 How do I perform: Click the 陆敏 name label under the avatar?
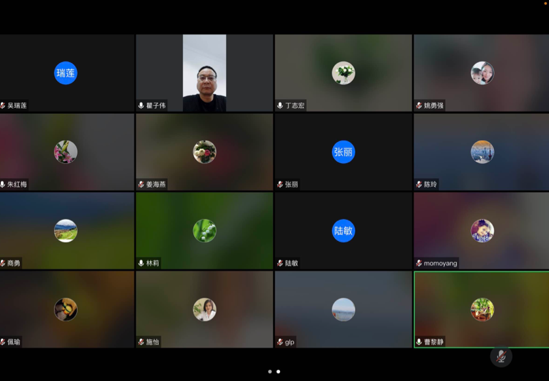click(x=292, y=263)
